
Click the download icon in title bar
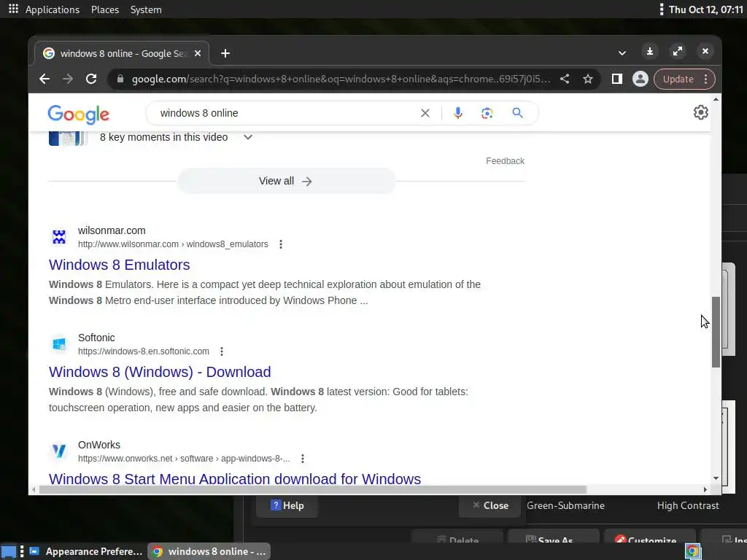coord(650,52)
